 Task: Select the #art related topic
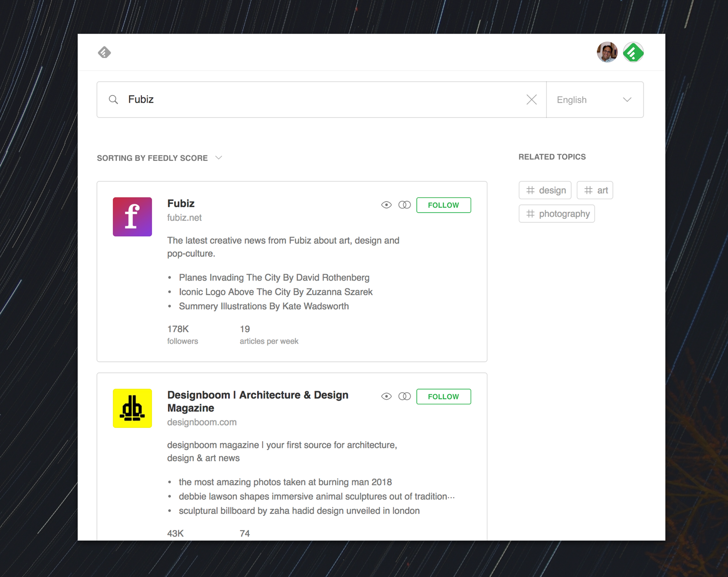click(x=595, y=190)
